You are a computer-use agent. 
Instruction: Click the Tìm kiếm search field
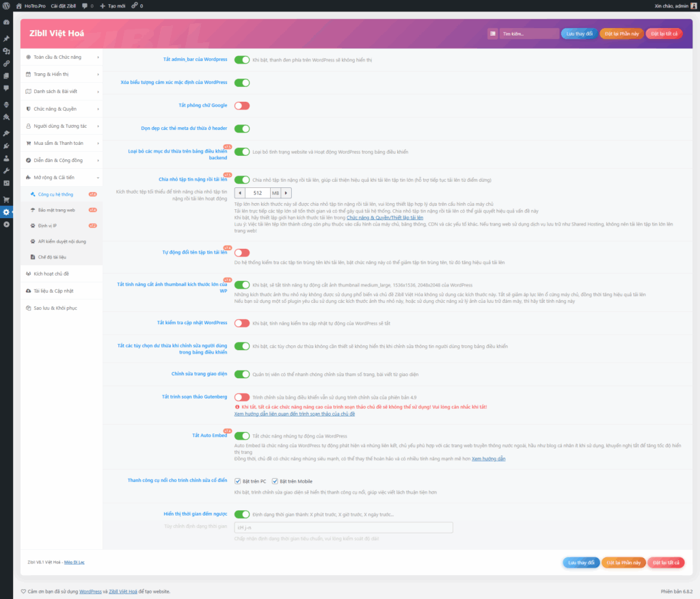point(529,34)
